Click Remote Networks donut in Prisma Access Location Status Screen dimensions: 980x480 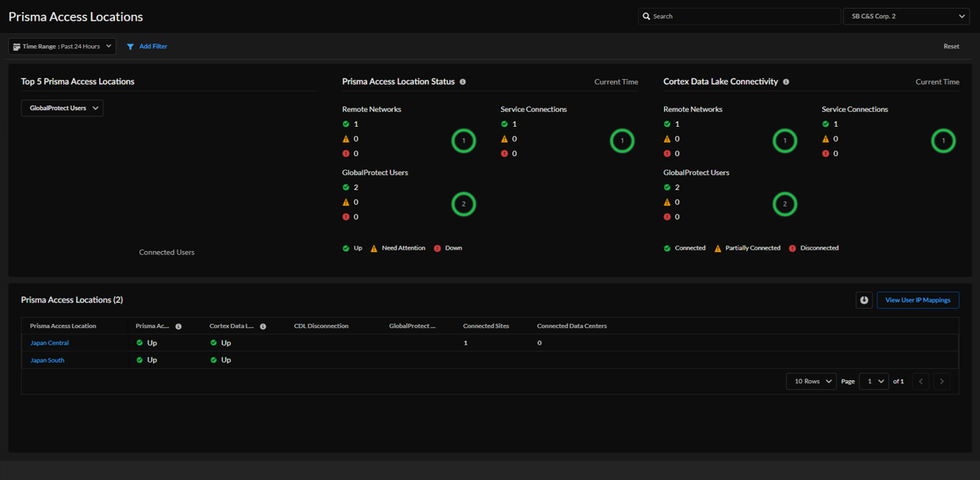[463, 141]
